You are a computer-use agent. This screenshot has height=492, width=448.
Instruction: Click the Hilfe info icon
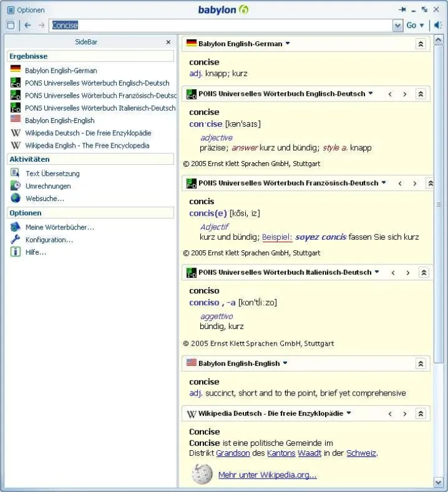15,252
